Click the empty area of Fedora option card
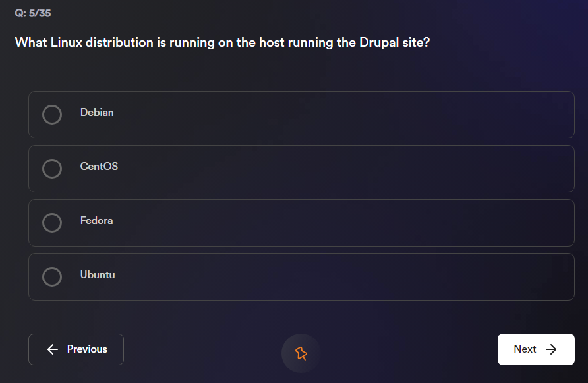The height and width of the screenshot is (383, 588). point(343,223)
